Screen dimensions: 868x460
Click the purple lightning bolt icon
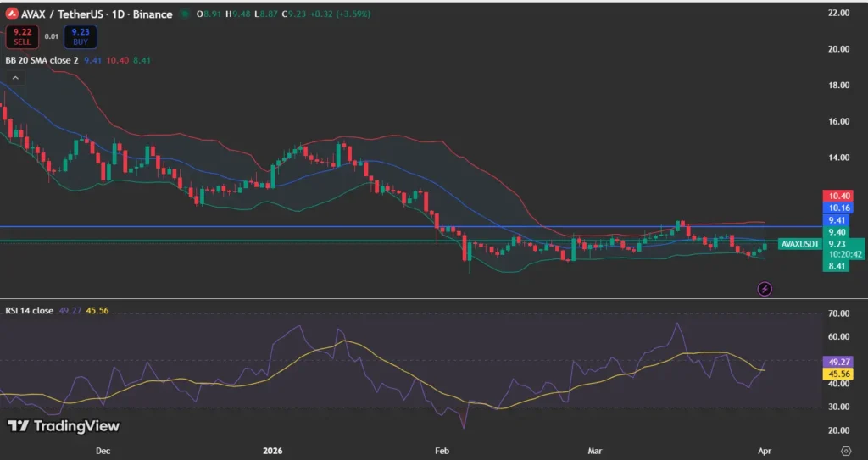(x=765, y=288)
